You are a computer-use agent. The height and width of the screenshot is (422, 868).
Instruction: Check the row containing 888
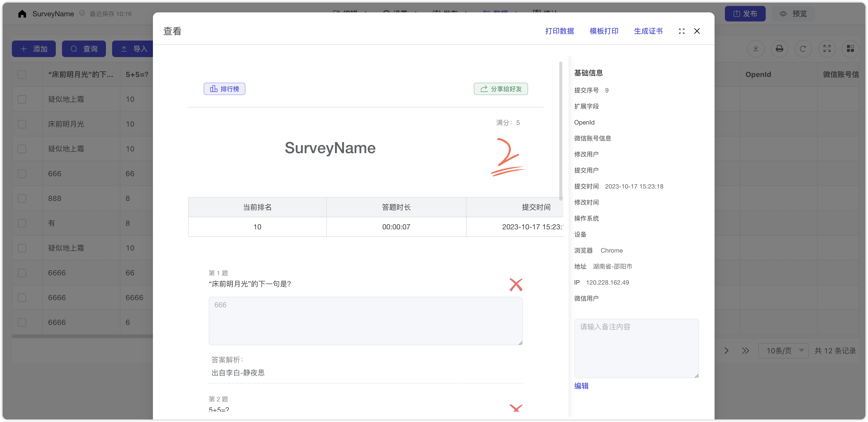click(22, 199)
